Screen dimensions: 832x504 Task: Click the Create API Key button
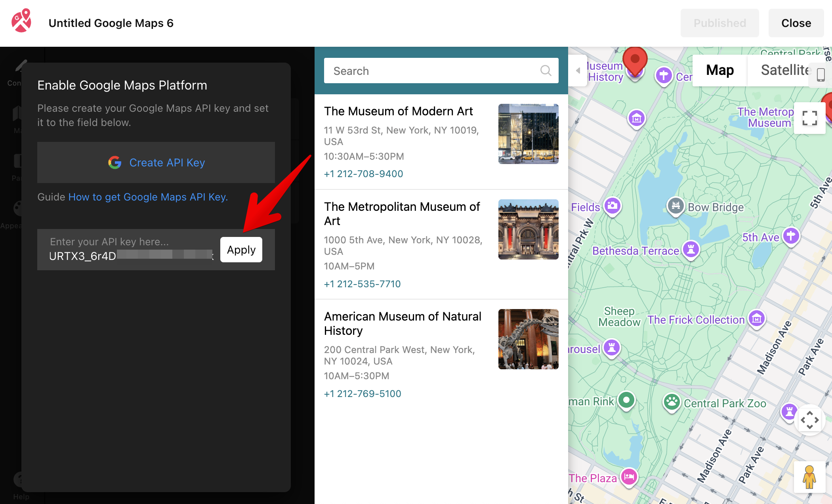click(x=156, y=162)
